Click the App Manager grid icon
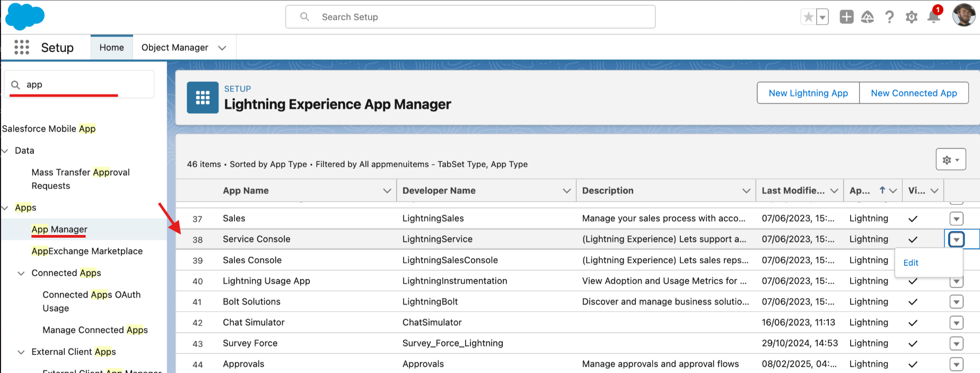This screenshot has width=980, height=373. (x=203, y=98)
